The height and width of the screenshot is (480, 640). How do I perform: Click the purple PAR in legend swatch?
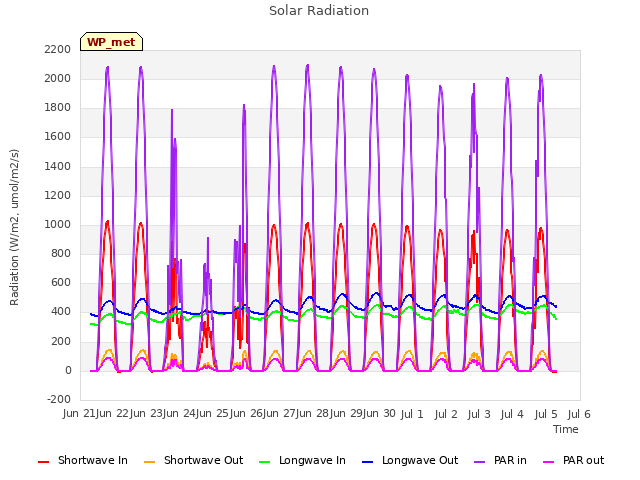[x=480, y=462]
